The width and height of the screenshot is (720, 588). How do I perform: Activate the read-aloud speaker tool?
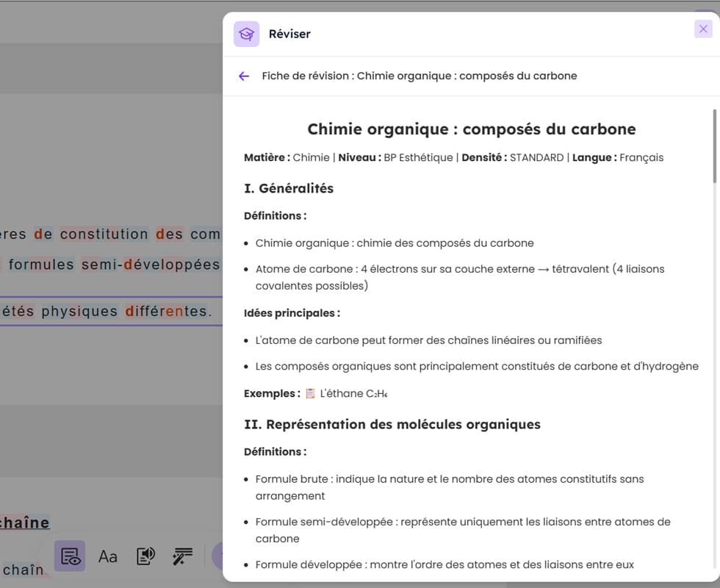(145, 556)
